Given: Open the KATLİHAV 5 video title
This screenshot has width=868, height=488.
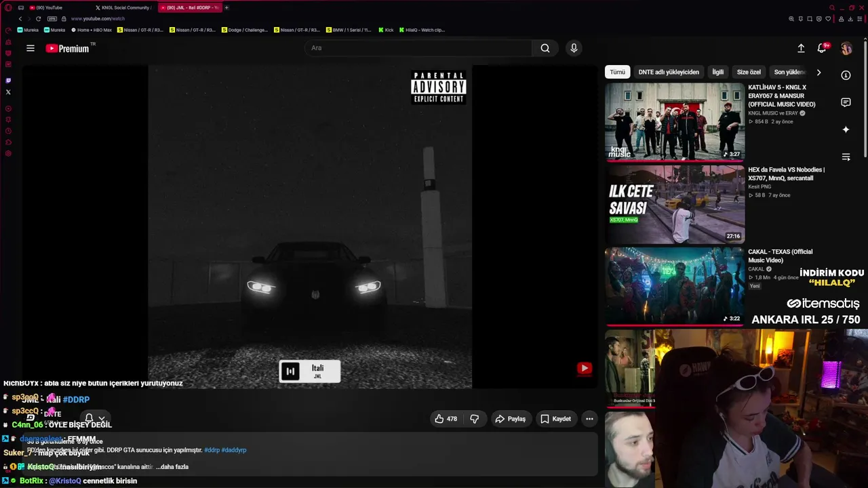Looking at the screenshot, I should (x=782, y=96).
